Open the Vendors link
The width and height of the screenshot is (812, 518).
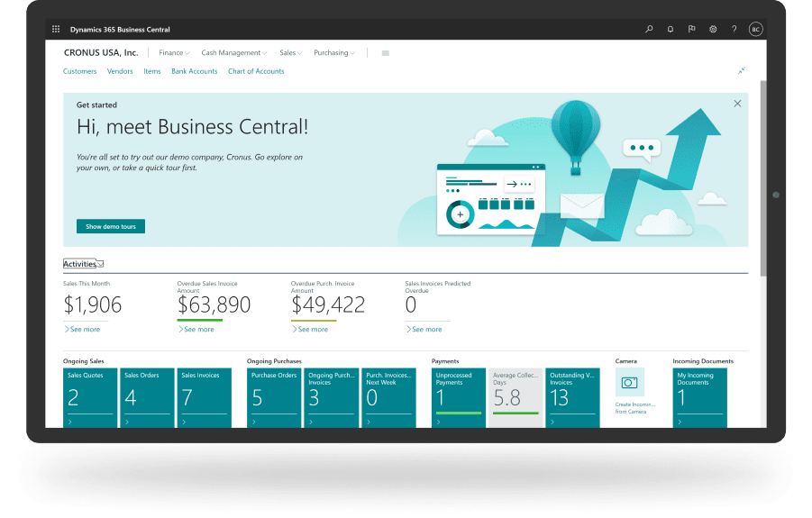point(120,71)
